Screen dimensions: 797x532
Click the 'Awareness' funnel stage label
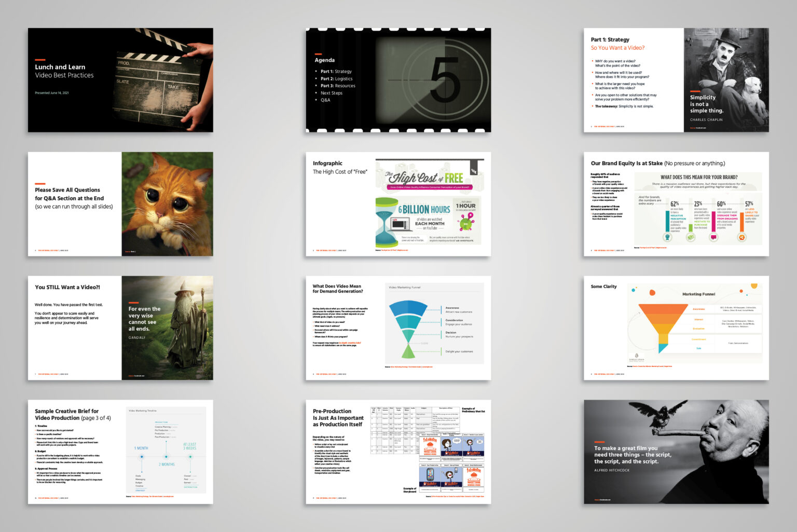[x=452, y=308]
